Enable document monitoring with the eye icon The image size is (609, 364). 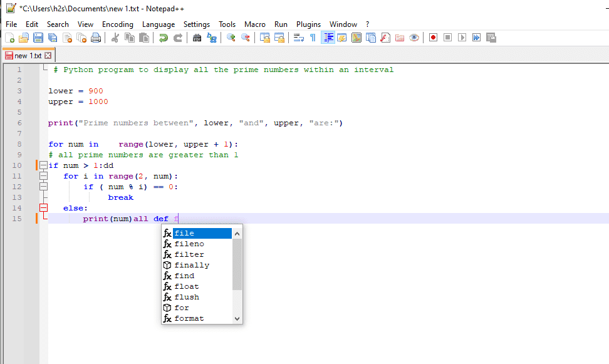pyautogui.click(x=414, y=38)
